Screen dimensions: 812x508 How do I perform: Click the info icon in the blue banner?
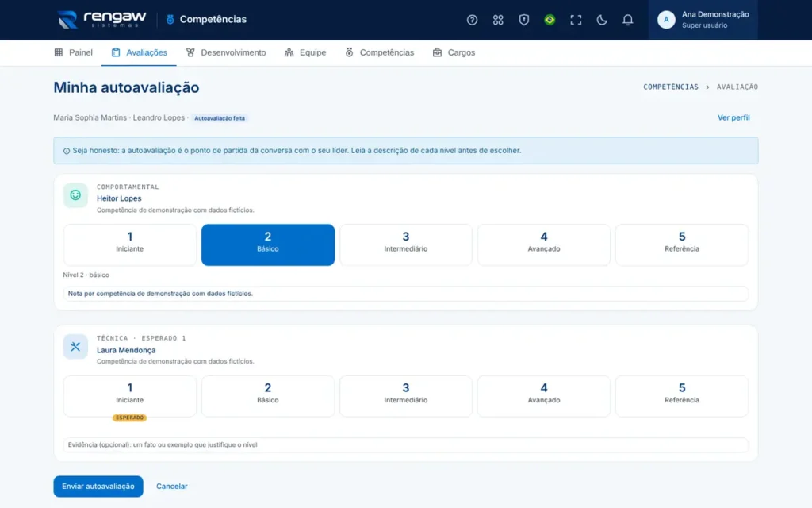[67, 151]
